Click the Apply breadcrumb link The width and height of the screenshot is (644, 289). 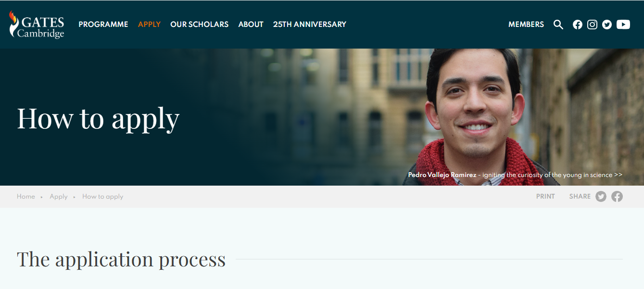(x=59, y=196)
